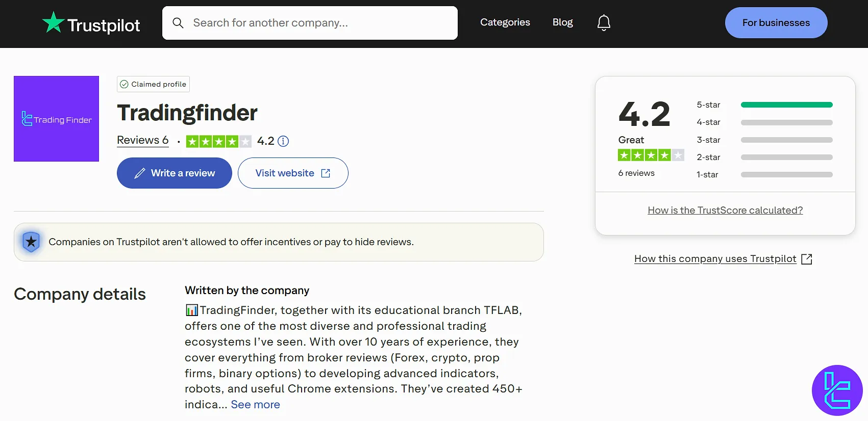Click the 5-star rating bar
The image size is (868, 421).
click(786, 104)
